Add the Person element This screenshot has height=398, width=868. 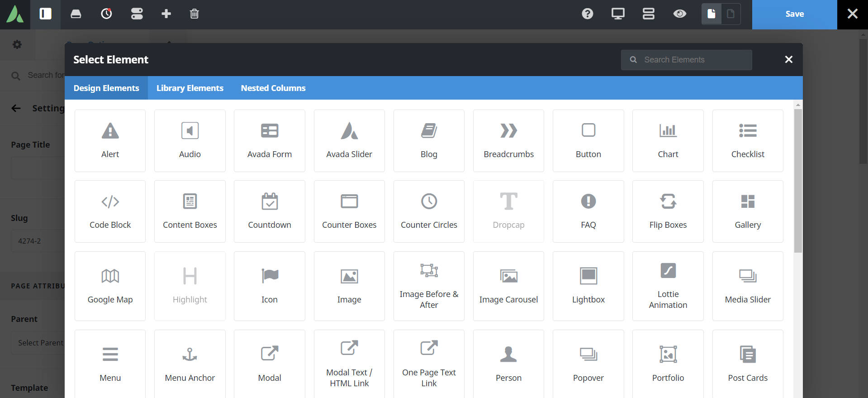tap(509, 364)
